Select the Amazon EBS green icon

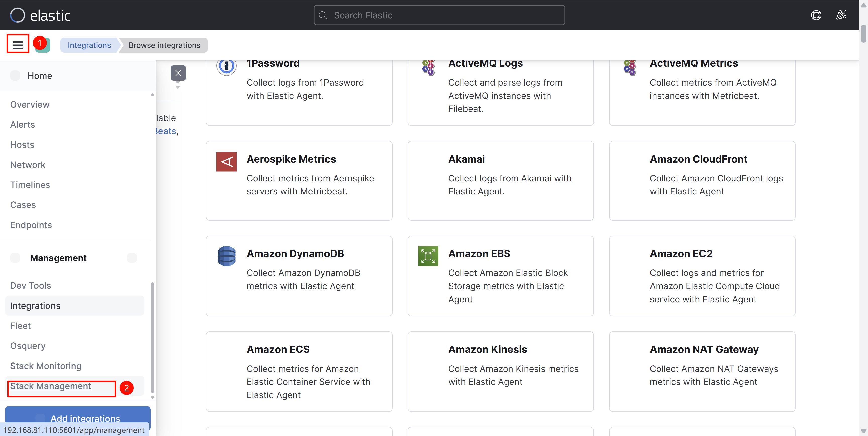tap(428, 256)
